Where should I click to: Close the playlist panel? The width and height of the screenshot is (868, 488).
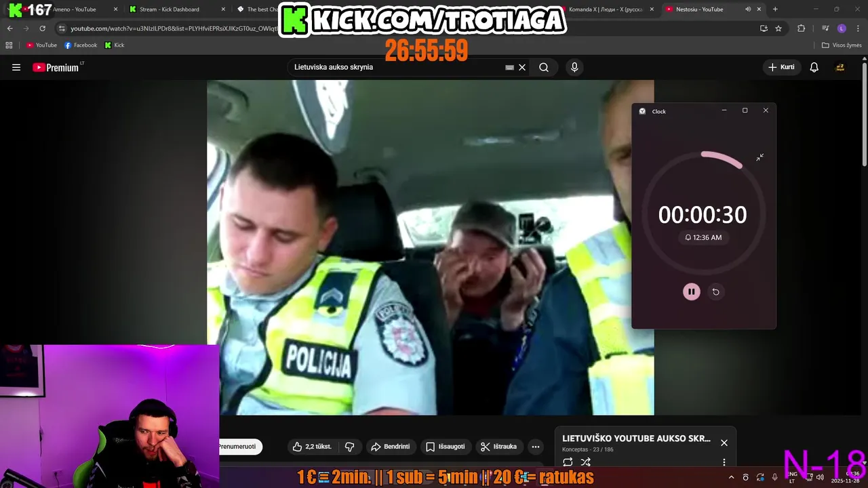[x=724, y=443]
